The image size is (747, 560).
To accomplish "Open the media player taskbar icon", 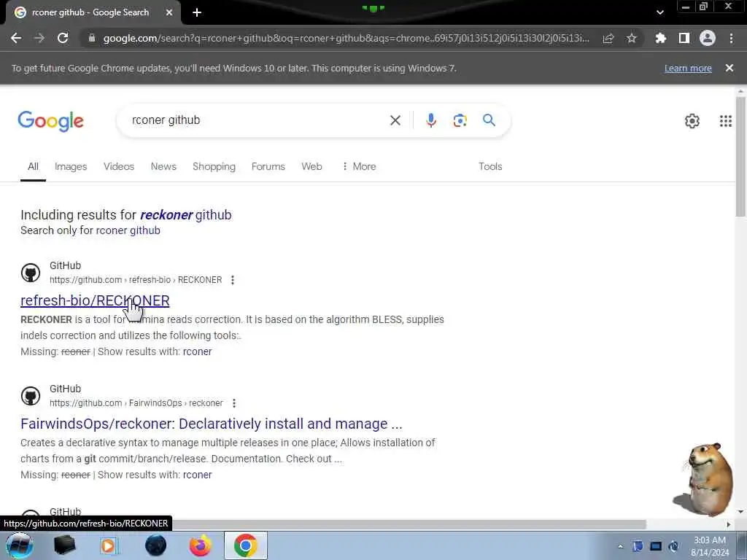I will coord(109,545).
